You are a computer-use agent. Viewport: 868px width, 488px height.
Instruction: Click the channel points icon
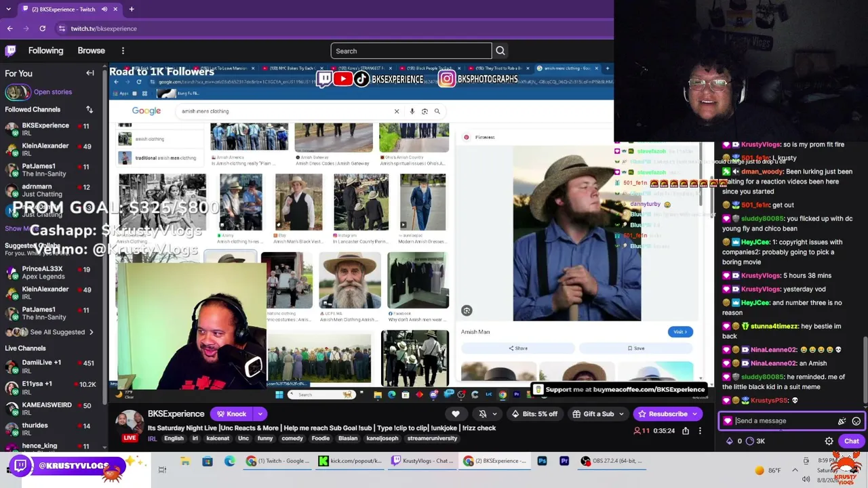tap(750, 441)
